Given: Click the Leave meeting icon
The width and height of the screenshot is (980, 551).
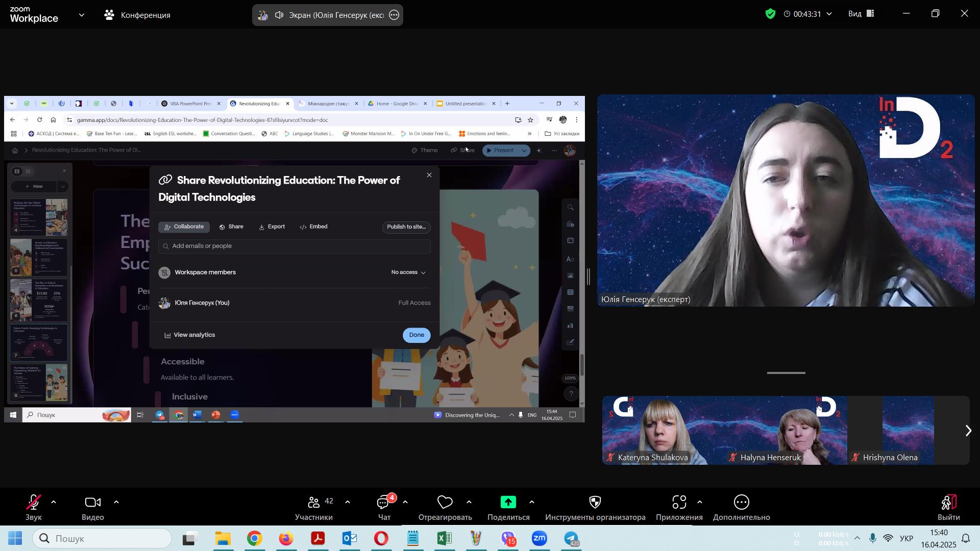Looking at the screenshot, I should point(948,503).
